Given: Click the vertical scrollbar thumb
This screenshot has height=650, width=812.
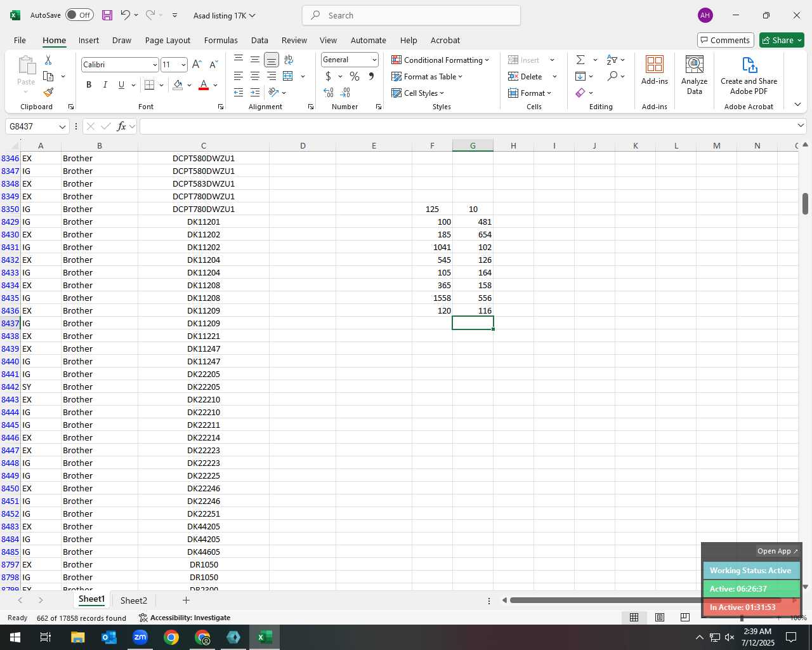Looking at the screenshot, I should (x=805, y=204).
